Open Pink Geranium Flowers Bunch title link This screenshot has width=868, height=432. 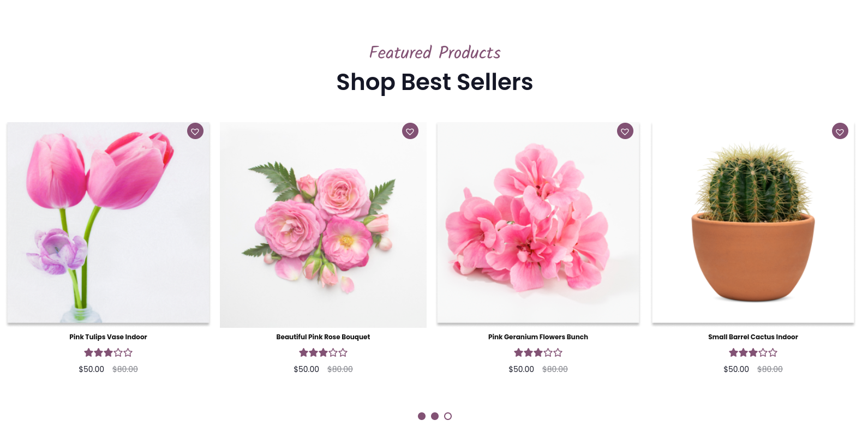tap(538, 337)
